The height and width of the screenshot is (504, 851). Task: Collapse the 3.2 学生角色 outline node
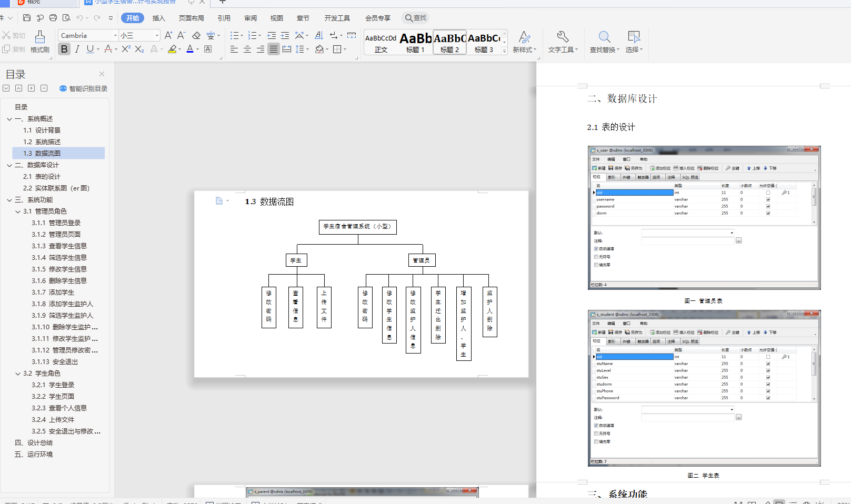(18, 374)
